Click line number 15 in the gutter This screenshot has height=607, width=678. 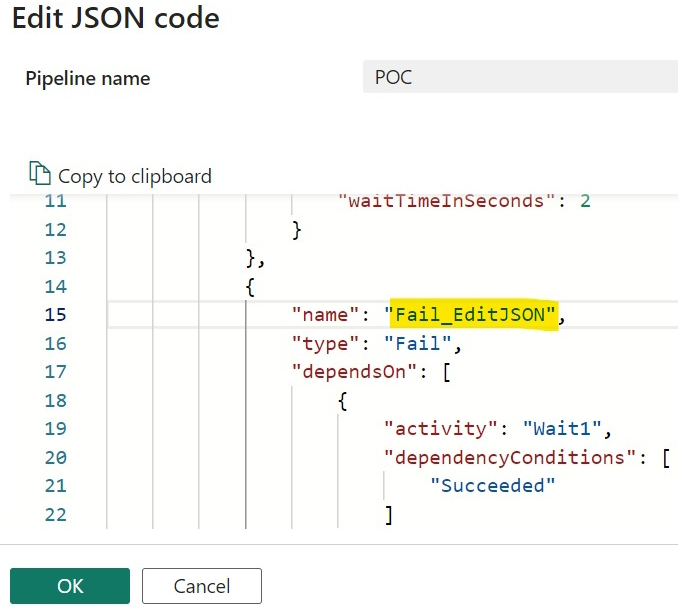[56, 314]
